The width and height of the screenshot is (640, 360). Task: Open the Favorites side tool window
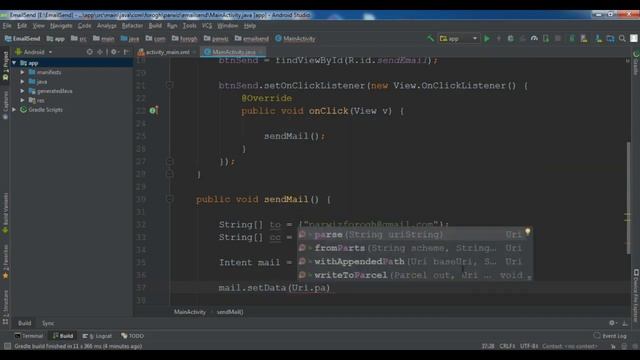tap(5, 262)
